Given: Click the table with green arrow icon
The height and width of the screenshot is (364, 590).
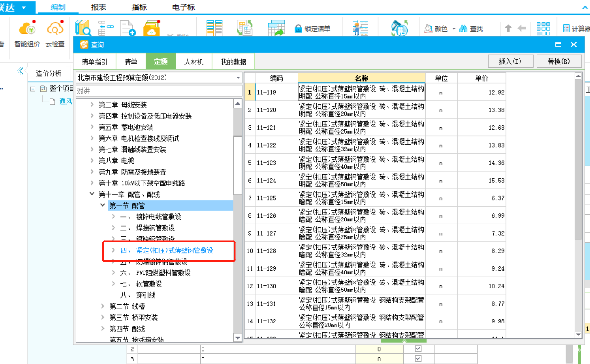Looking at the screenshot, I should point(276,28).
